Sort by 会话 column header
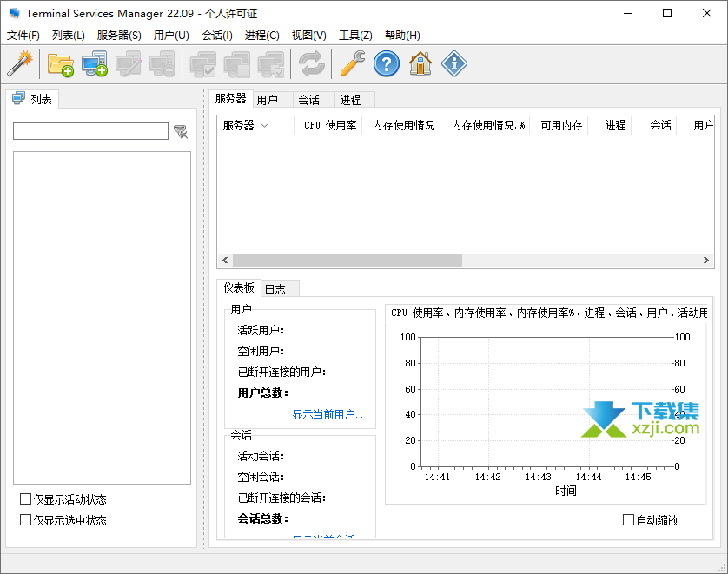Screen dimensions: 728x574 (654, 125)
